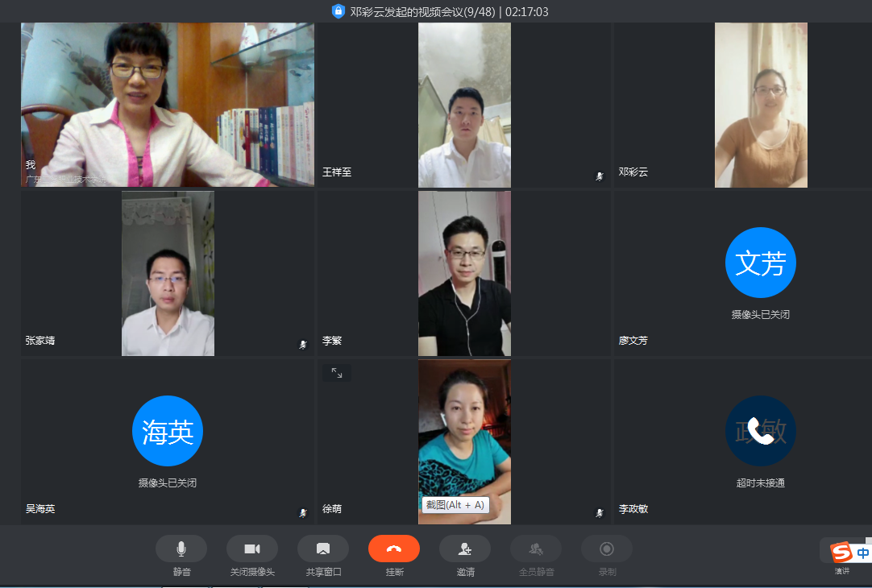The image size is (872, 588).
Task: Turn off camera via 关闭摄像头
Action: [x=252, y=549]
